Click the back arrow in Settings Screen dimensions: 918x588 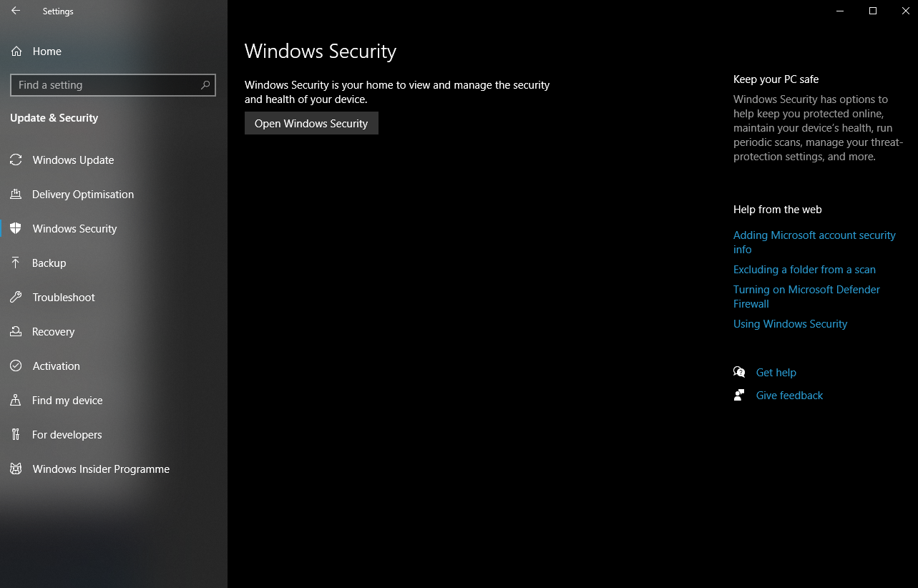click(x=16, y=11)
